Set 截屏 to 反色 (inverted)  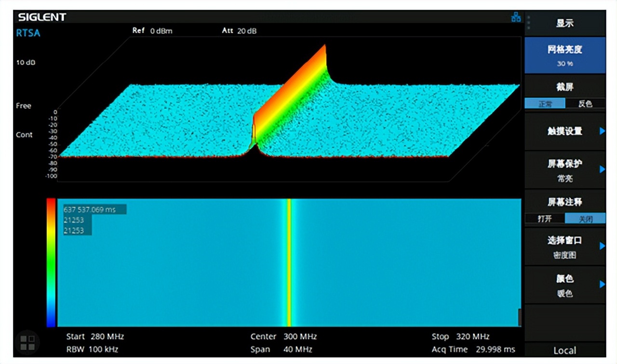tap(585, 104)
